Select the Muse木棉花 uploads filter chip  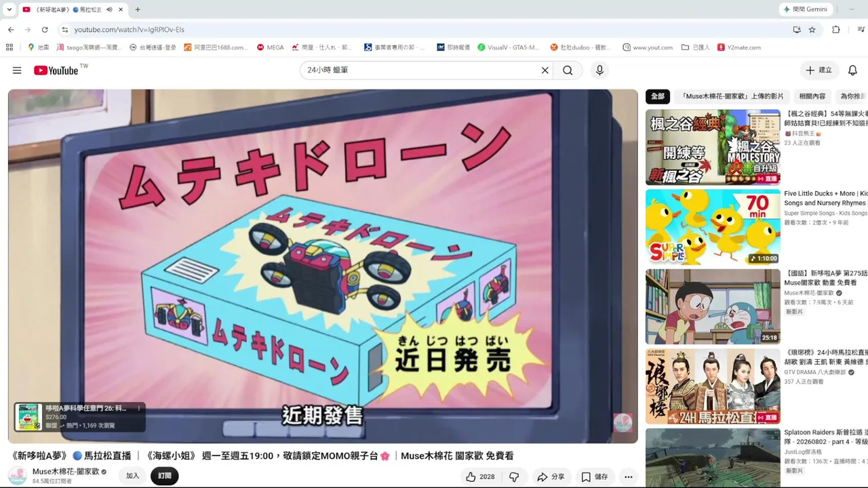733,96
